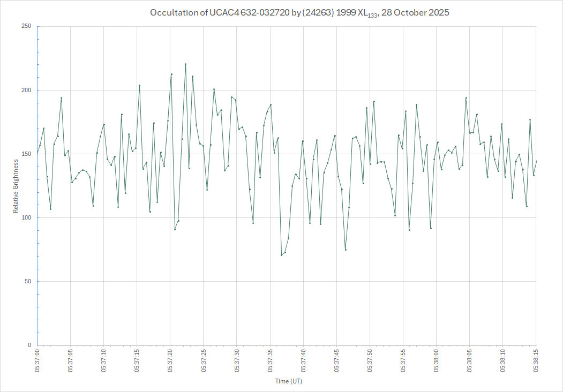Select the 250 label on the vertical axis
Screen dimensions: 563x392
[x=26, y=26]
